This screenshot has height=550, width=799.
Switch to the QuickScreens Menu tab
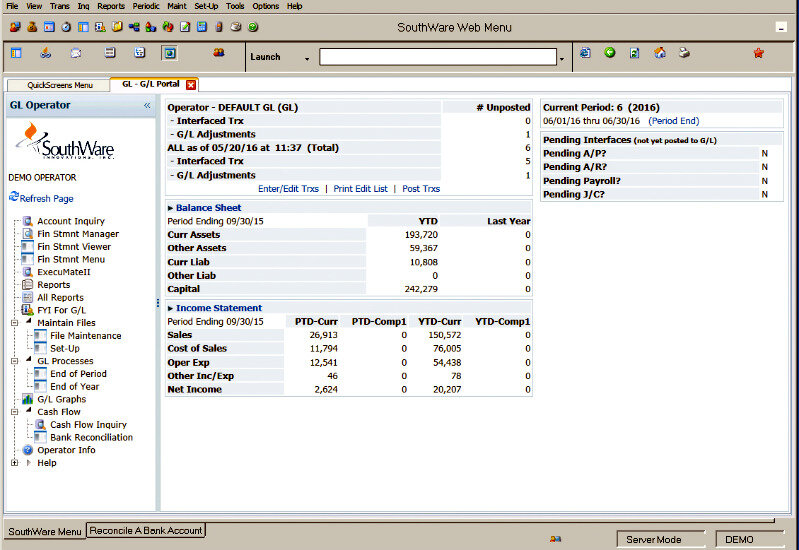click(59, 85)
